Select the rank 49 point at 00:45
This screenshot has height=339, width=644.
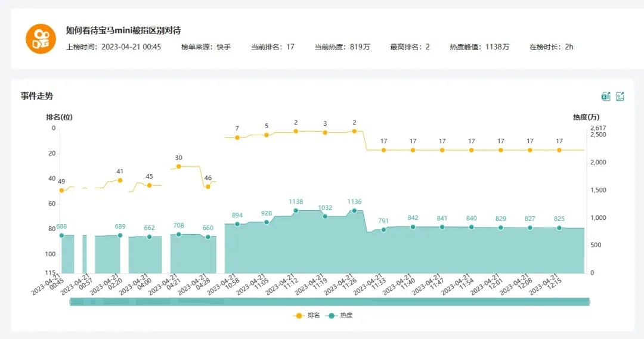point(61,190)
